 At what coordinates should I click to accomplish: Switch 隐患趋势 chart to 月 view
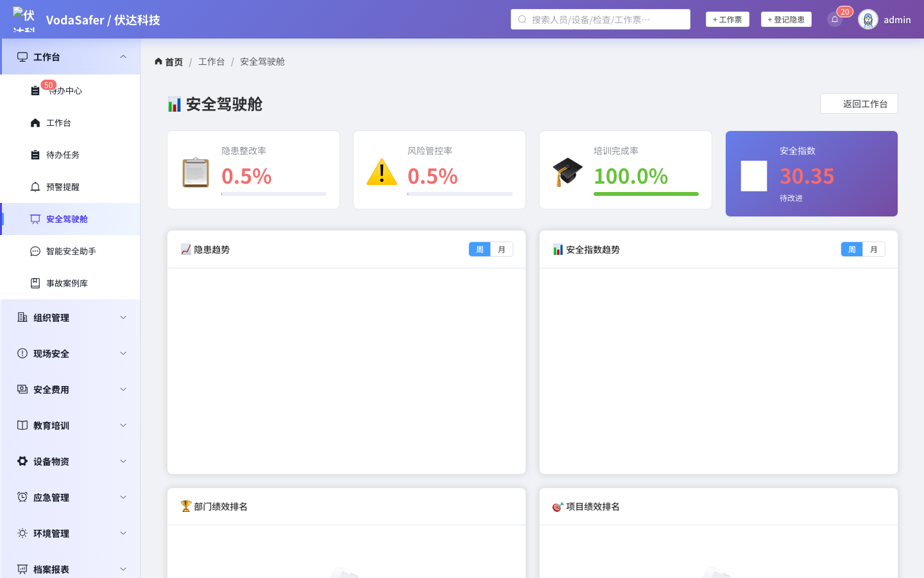502,249
